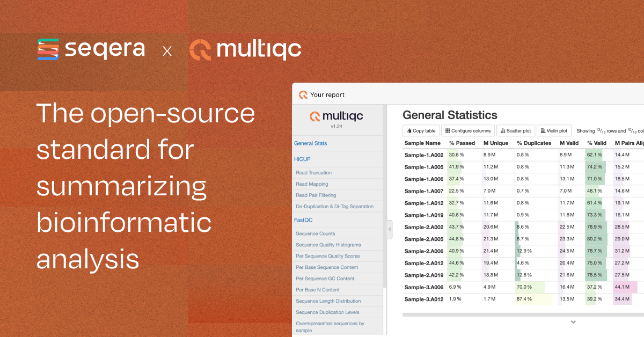Click the General Statistics heading
Image resolution: width=644 pixels, height=337 pixels.
pos(450,115)
